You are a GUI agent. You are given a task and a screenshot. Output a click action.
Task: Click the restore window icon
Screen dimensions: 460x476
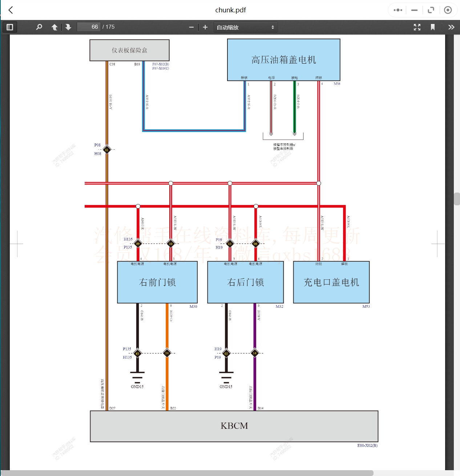click(x=431, y=10)
